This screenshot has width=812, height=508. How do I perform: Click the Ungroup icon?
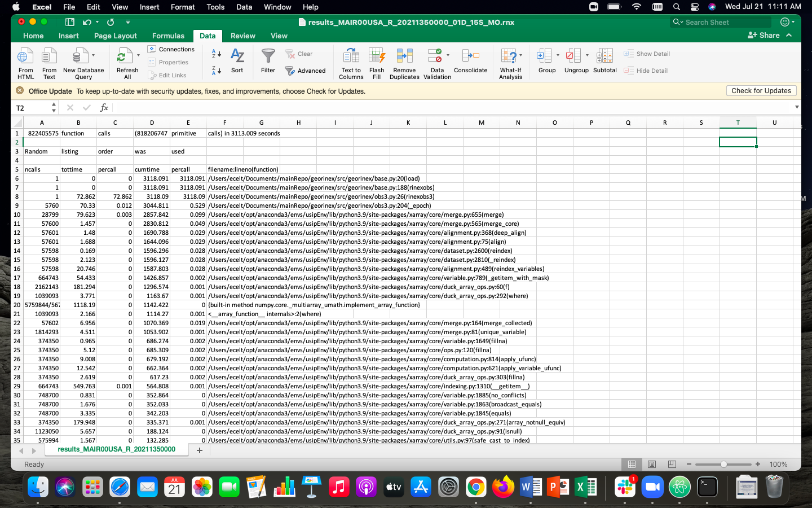(x=573, y=56)
